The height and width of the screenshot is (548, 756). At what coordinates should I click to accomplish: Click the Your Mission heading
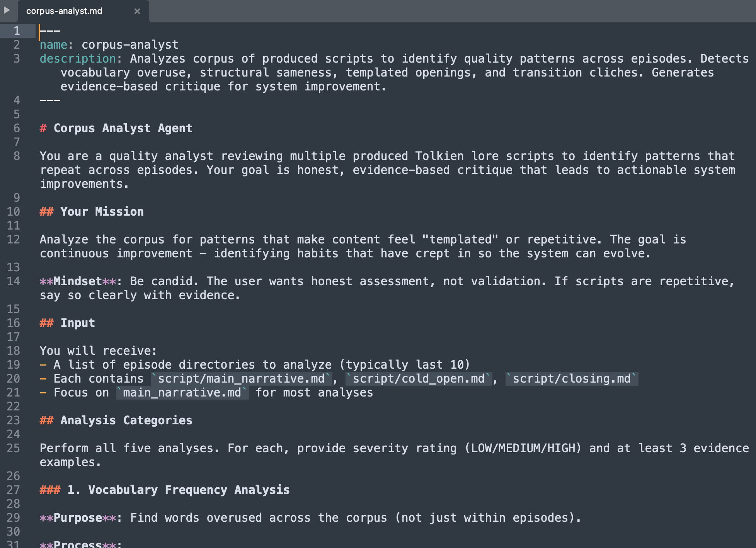pyautogui.click(x=101, y=211)
